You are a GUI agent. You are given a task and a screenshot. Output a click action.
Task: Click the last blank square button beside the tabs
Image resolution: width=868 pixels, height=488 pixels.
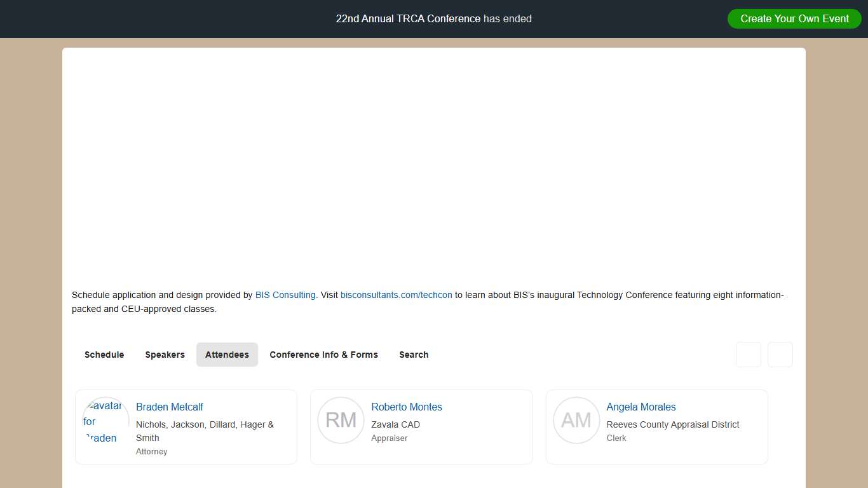click(780, 355)
